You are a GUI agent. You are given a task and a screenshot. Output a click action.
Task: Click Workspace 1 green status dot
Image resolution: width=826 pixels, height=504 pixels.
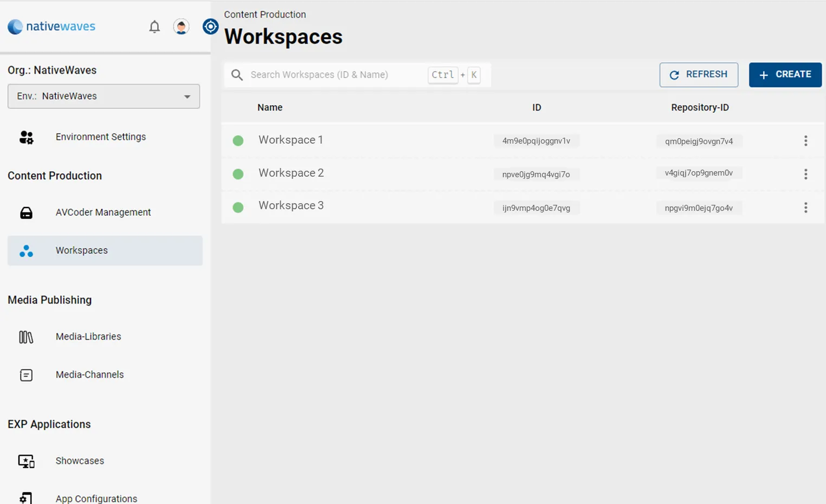(x=238, y=141)
